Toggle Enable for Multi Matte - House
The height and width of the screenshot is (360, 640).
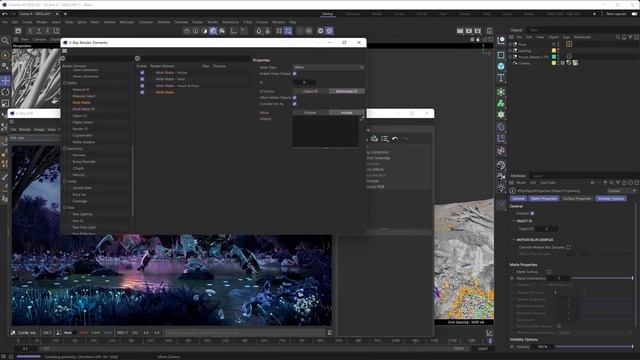(142, 73)
